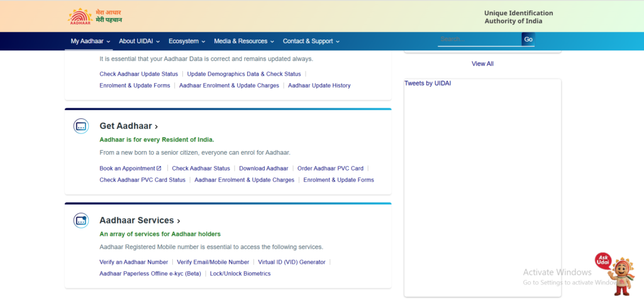This screenshot has width=644, height=302.
Task: Click the Get Aadhaar section icon
Action: [80, 126]
